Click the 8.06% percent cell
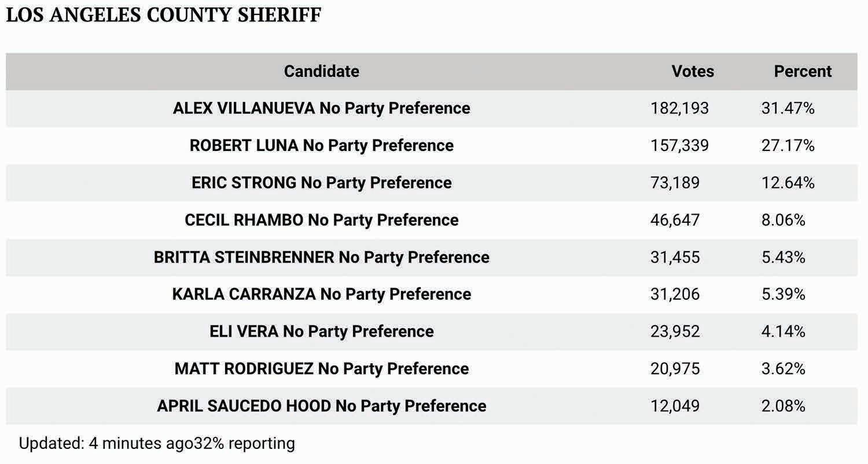868x464 pixels. [x=783, y=220]
